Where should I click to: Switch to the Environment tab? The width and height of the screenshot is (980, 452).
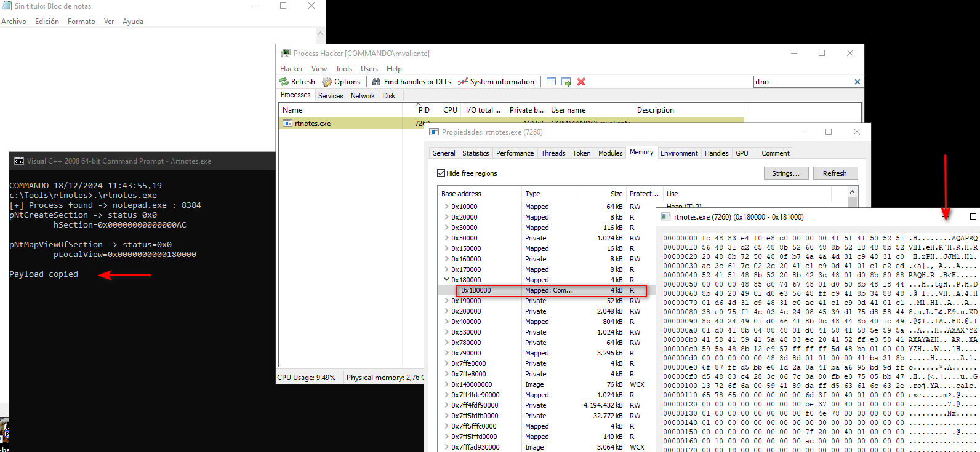(x=679, y=153)
